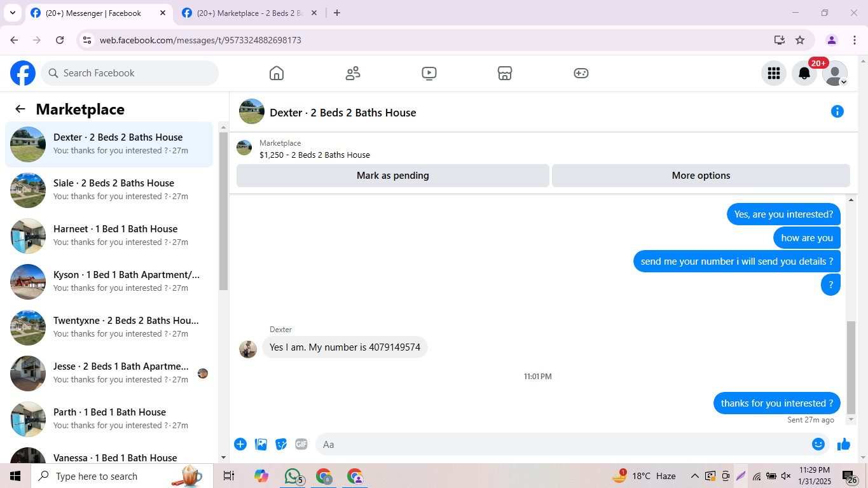Open the Video icon in top navigation
The width and height of the screenshot is (868, 488).
tap(429, 73)
